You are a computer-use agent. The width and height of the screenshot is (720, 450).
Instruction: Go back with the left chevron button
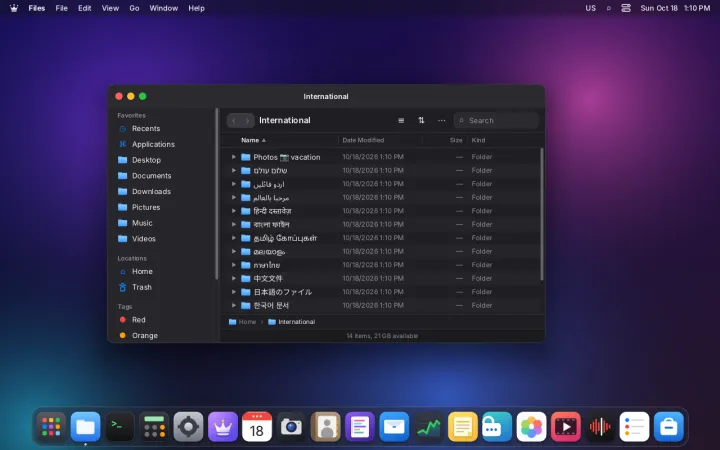234,120
